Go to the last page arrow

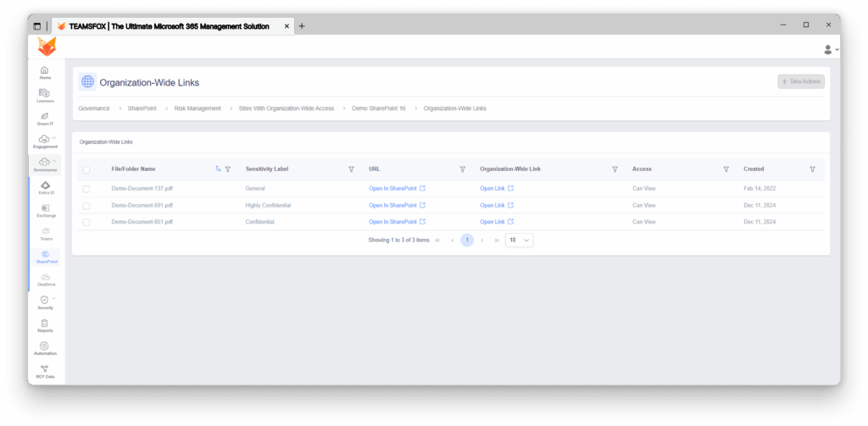pyautogui.click(x=497, y=241)
